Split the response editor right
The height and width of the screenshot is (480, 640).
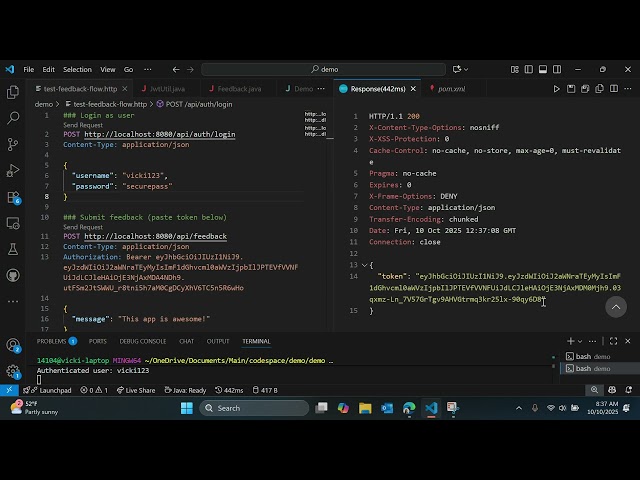[x=613, y=89]
